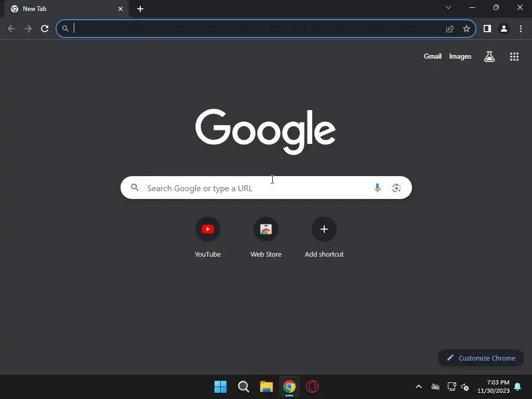Open the notifications bell icon
This screenshot has width=532, height=399.
click(x=518, y=387)
